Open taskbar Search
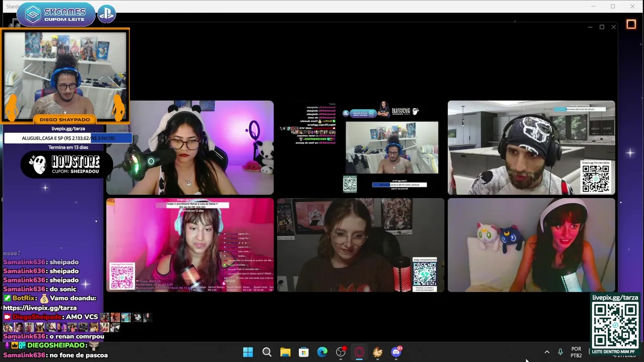This screenshot has height=362, width=644. pyautogui.click(x=267, y=352)
